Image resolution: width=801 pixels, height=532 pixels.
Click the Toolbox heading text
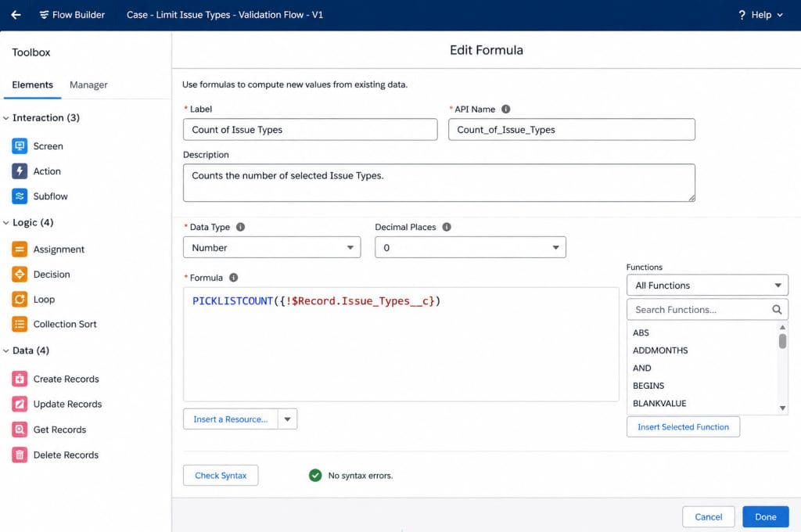coord(31,52)
